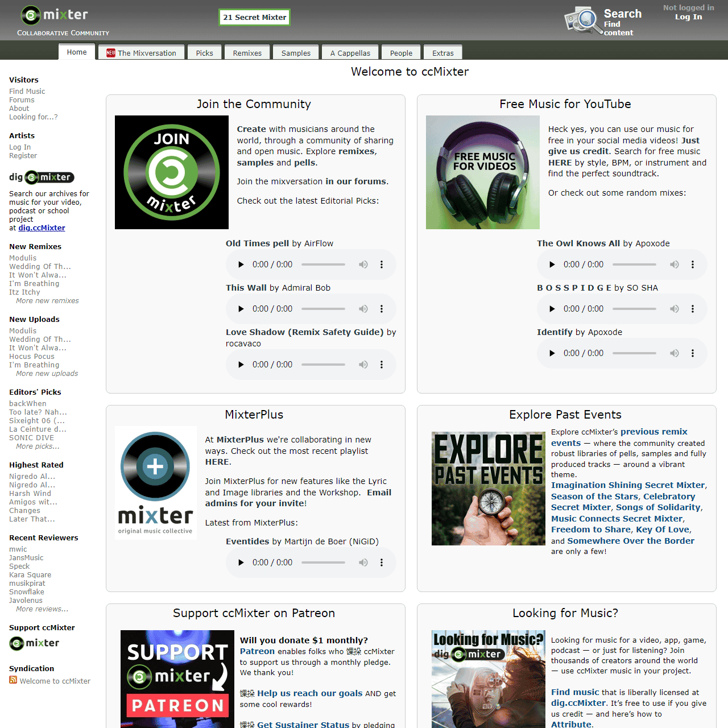Play the Old Times pell track
728x728 pixels.
tap(241, 264)
